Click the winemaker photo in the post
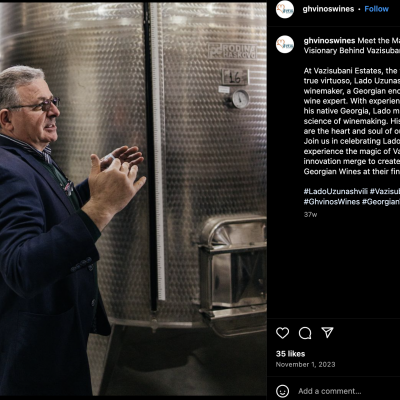 pyautogui.click(x=133, y=199)
